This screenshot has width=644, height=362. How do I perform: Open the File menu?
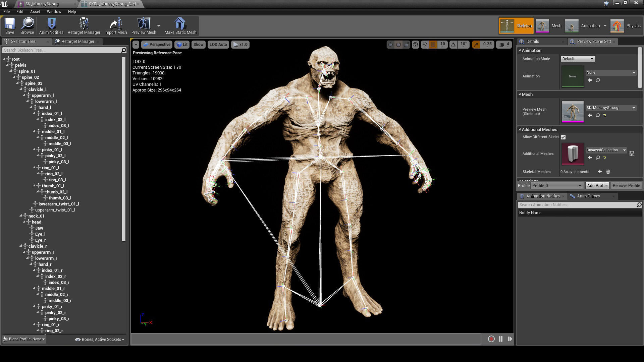(6, 12)
